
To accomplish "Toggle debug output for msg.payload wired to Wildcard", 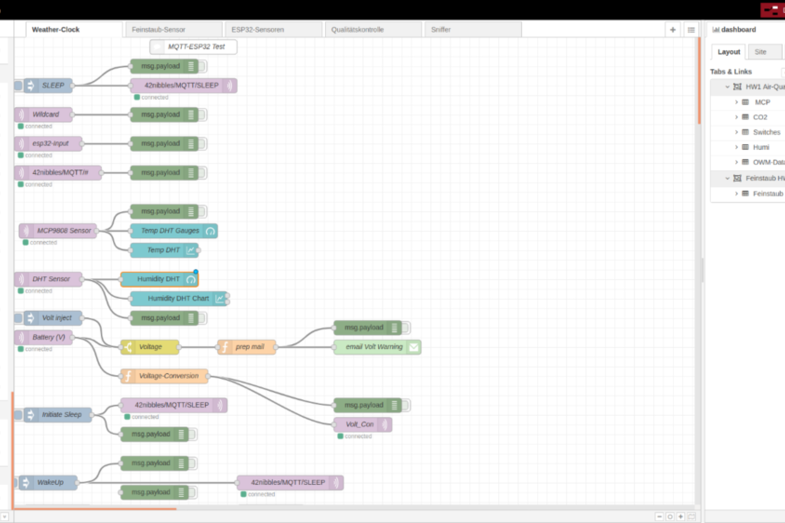I will 202,115.
